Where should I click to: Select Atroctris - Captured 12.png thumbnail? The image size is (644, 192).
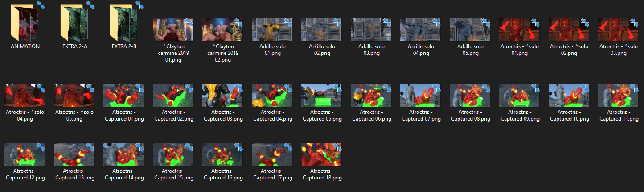coord(25,154)
